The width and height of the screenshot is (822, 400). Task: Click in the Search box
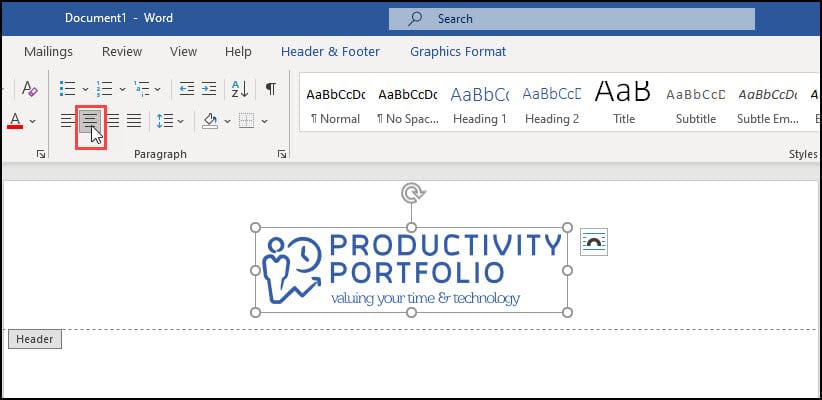[x=571, y=19]
